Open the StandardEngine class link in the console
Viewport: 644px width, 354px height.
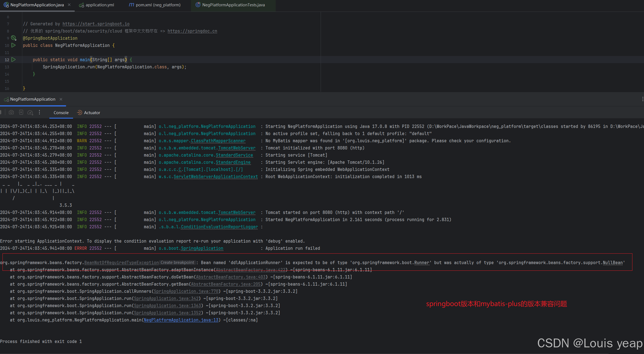tap(233, 162)
